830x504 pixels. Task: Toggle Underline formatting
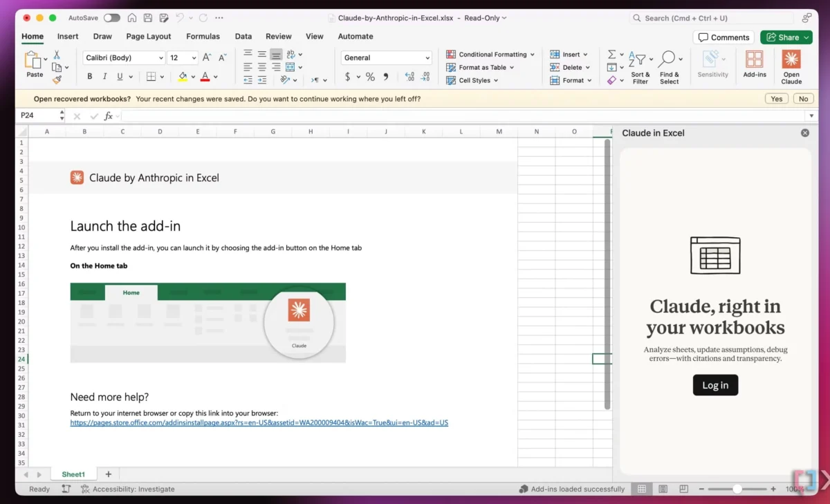[120, 77]
